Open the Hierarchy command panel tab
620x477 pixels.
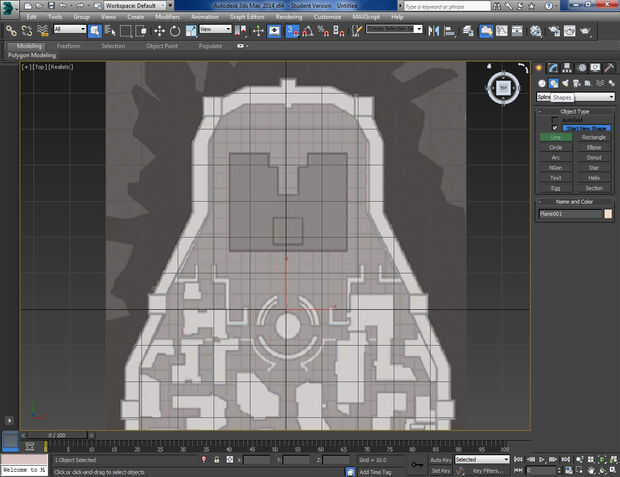click(567, 67)
